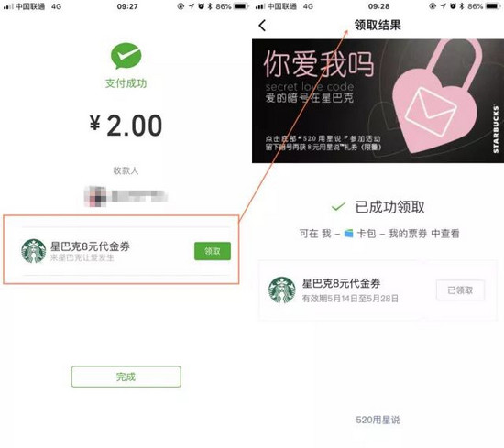Tap the vertical STARBUCKS banner text
The width and height of the screenshot is (504, 448).
[x=496, y=129]
